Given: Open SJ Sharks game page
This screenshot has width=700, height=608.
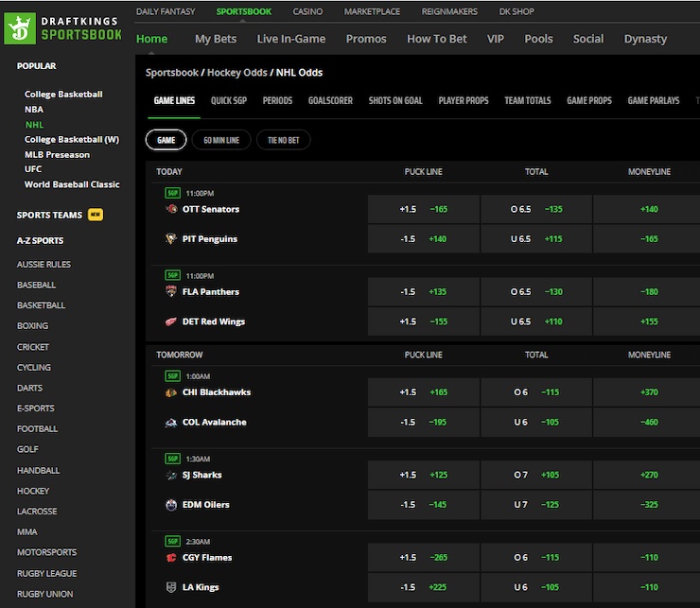Looking at the screenshot, I should pos(201,475).
